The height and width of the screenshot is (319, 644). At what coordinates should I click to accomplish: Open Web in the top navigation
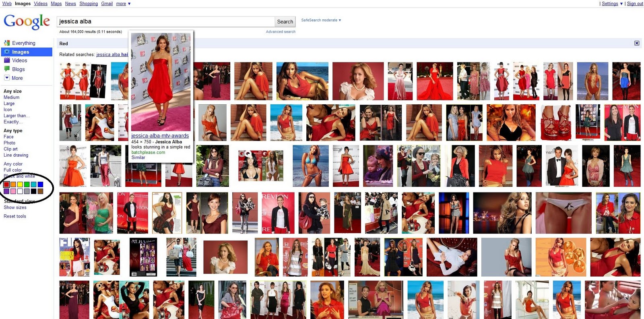tap(7, 4)
